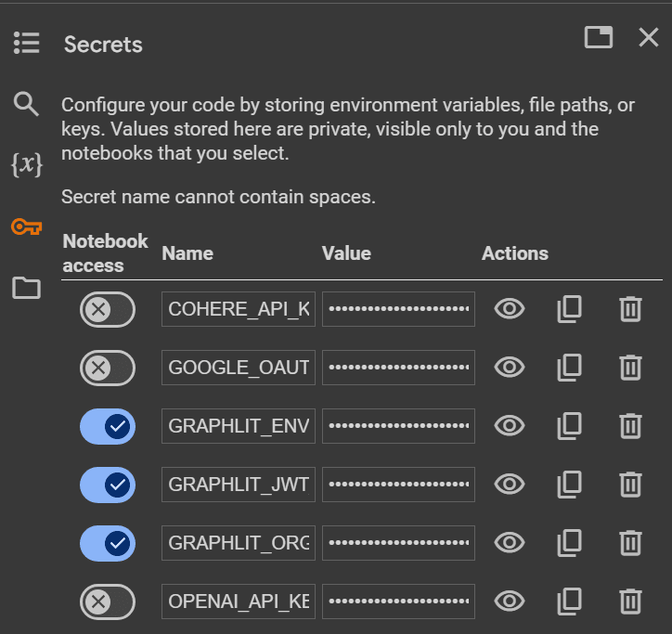
Task: Close the Secrets panel
Action: 648,37
